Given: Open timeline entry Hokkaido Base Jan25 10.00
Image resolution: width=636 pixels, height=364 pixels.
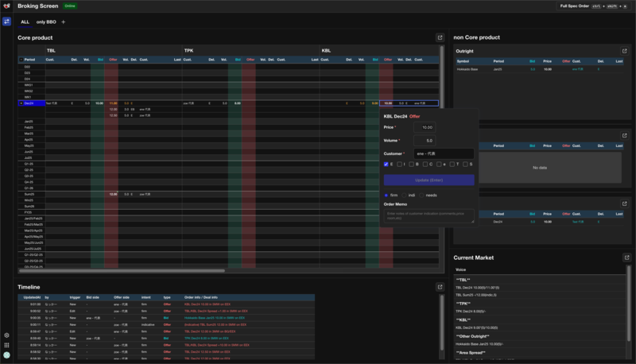Looking at the screenshot, I should [x=214, y=318].
